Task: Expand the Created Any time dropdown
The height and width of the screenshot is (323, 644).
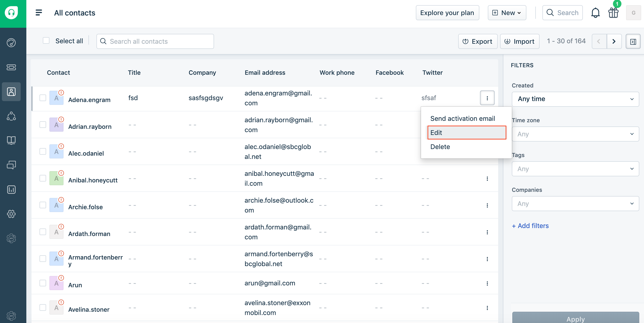Action: 575,99
